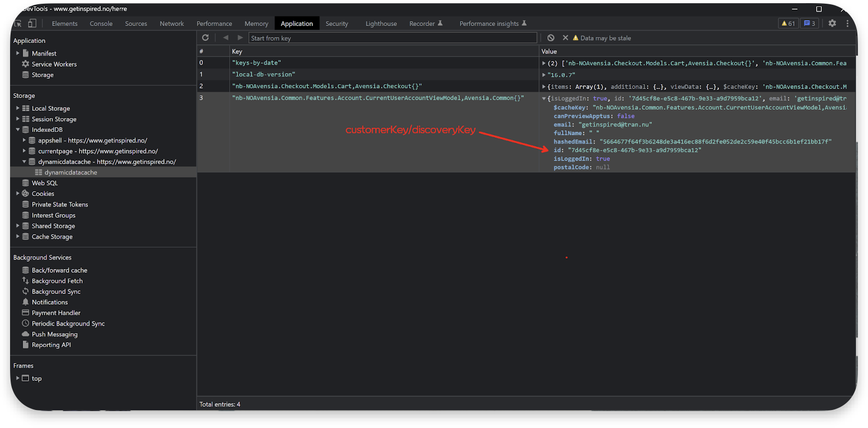
Task: Expand the Local Storage tree node
Action: [x=17, y=108]
